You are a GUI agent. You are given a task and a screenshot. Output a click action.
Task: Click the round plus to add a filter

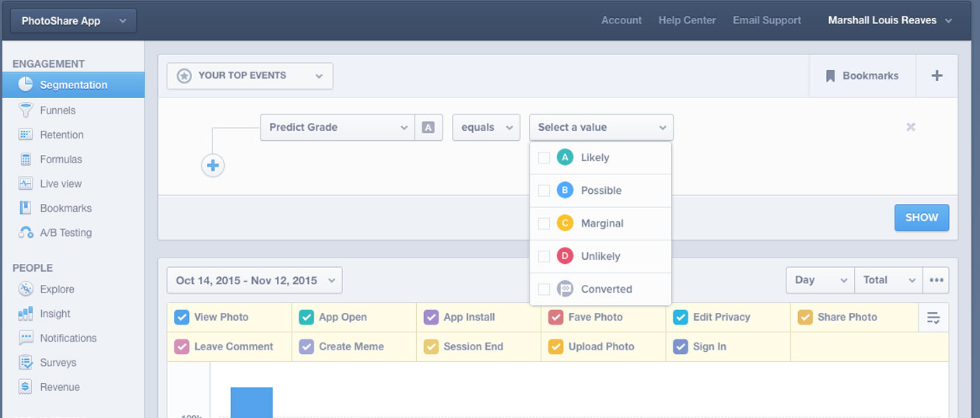[x=213, y=165]
